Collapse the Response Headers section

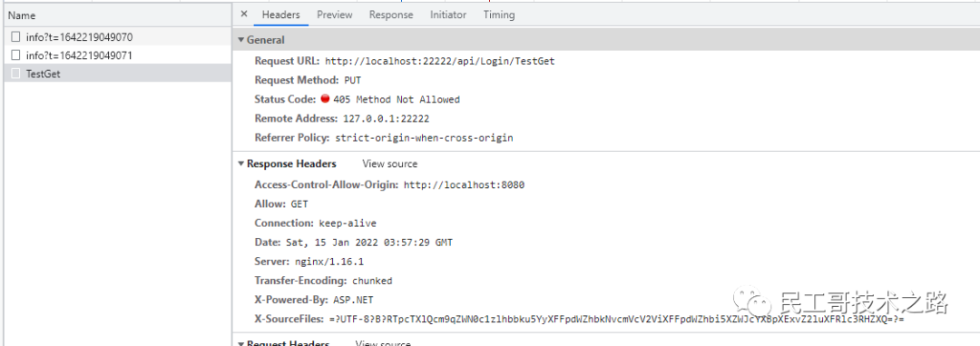(x=241, y=164)
